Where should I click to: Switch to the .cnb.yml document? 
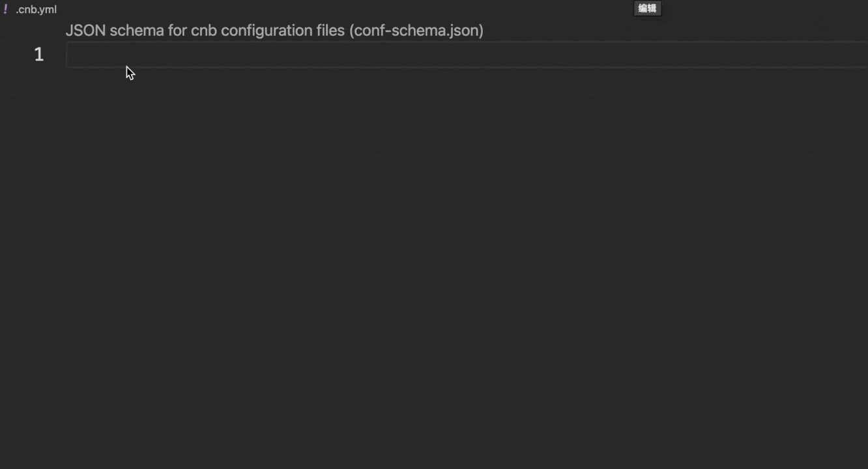[36, 9]
